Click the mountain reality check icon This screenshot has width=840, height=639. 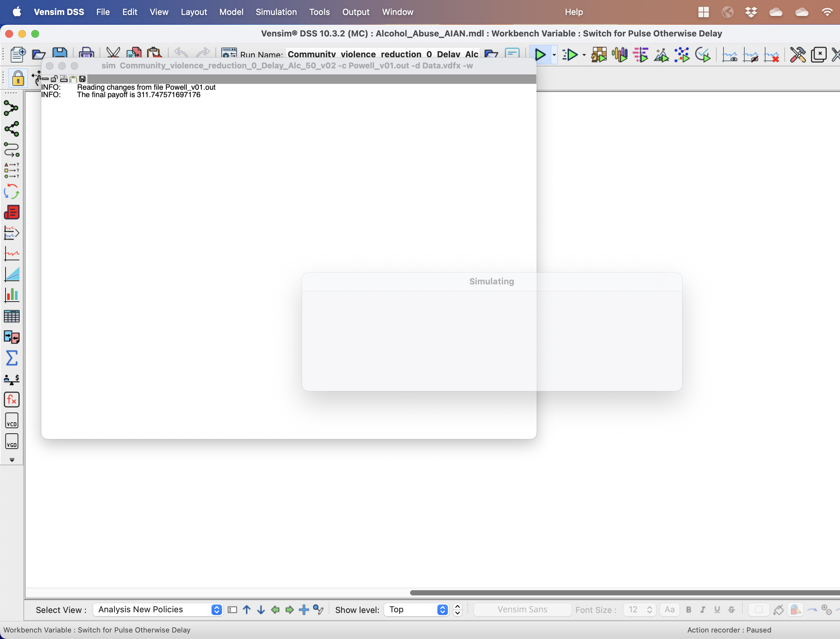661,55
